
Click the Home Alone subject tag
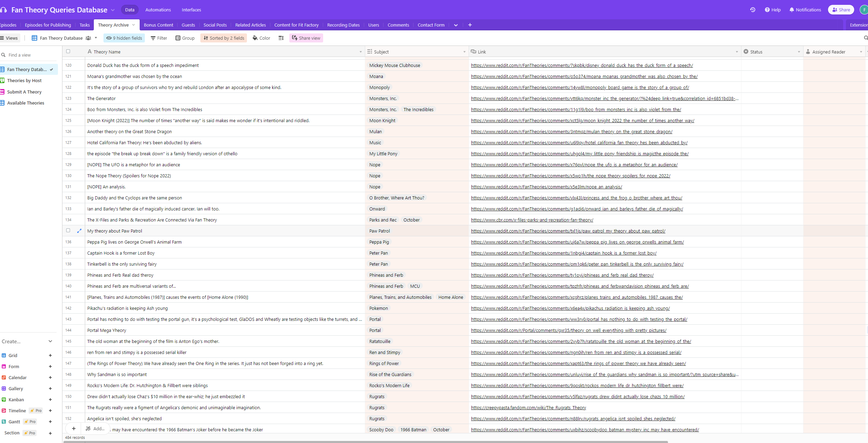tap(451, 297)
